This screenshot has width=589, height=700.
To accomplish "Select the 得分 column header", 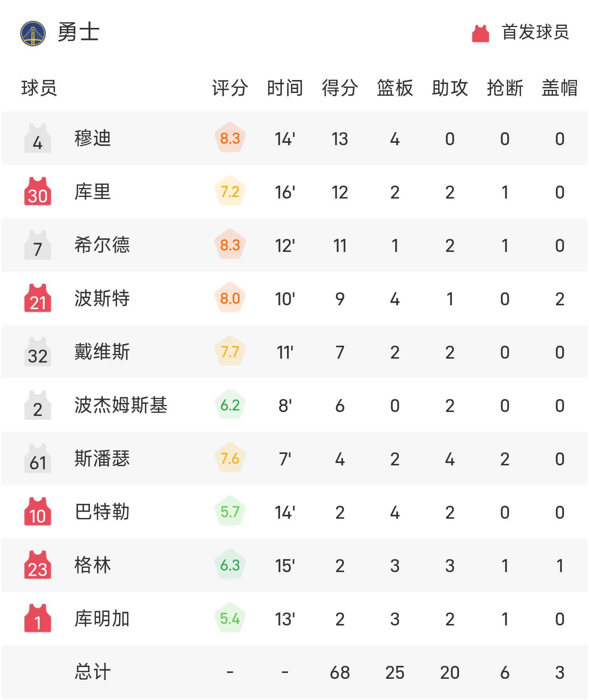I will (x=340, y=88).
